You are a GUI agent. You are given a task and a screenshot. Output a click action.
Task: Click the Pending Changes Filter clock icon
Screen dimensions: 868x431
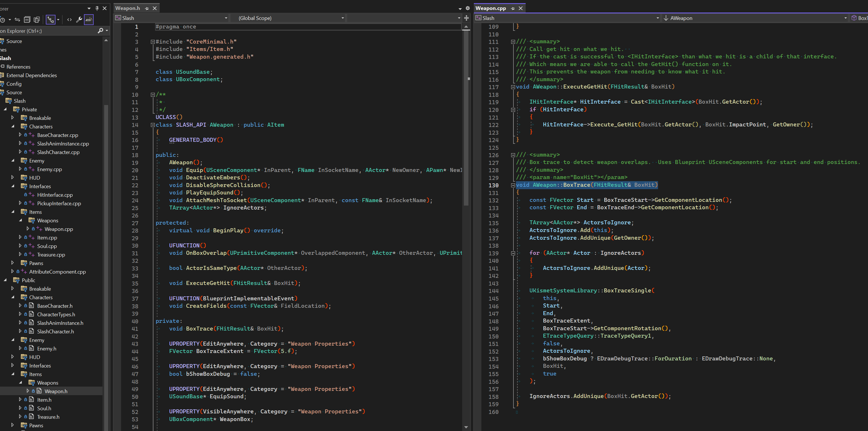pos(2,20)
